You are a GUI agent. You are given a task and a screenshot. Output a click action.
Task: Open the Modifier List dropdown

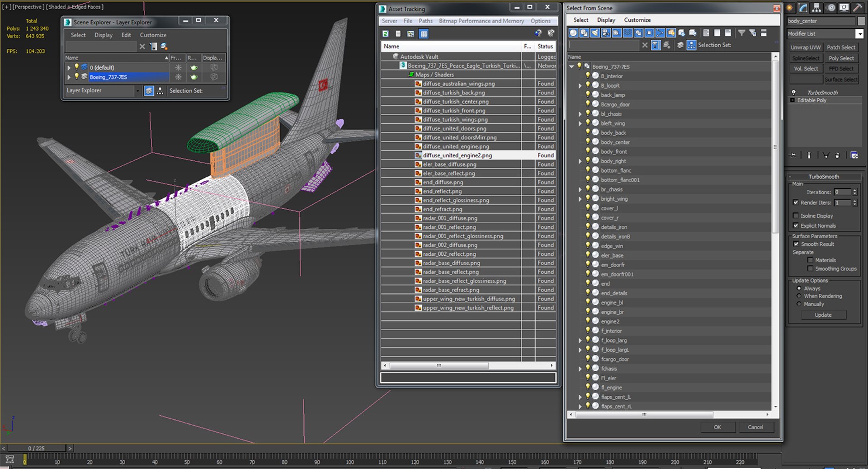click(x=859, y=33)
